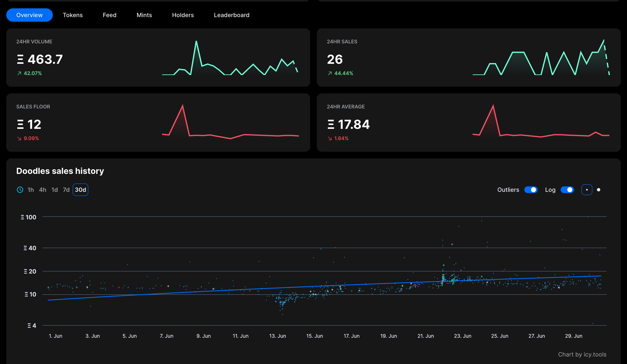
Task: Click the 9.09% decrease indicator
Action: point(28,138)
